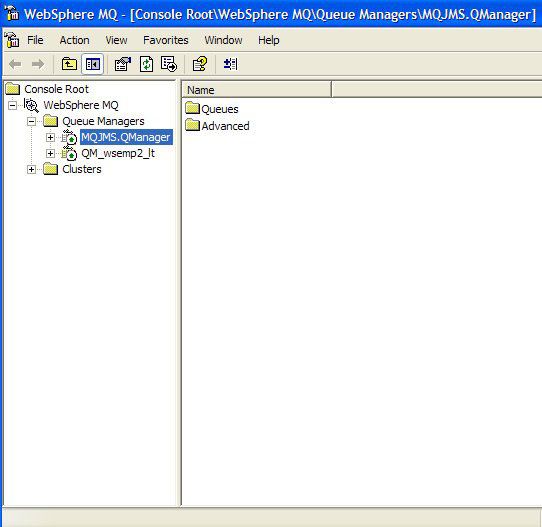Click the Back arrow toolbar button
The width and height of the screenshot is (542, 527).
[x=15, y=64]
